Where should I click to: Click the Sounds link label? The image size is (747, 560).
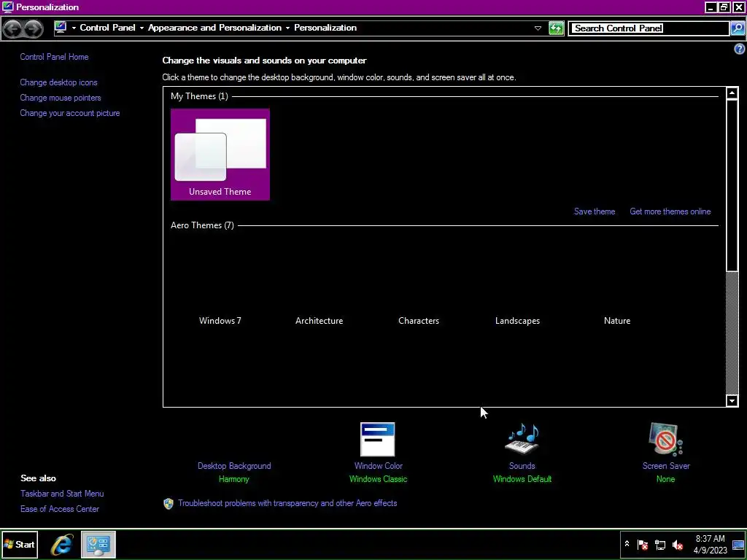click(522, 466)
